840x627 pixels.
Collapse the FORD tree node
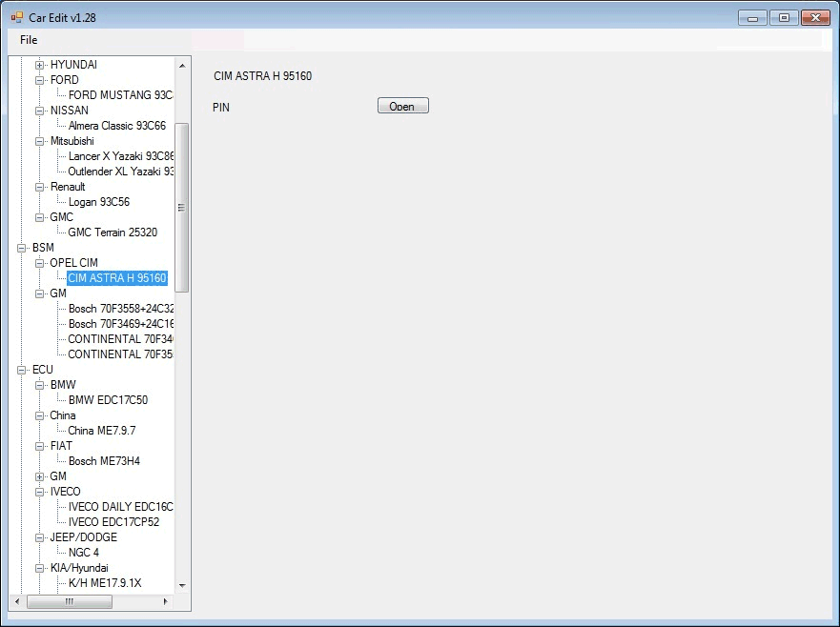pos(40,80)
